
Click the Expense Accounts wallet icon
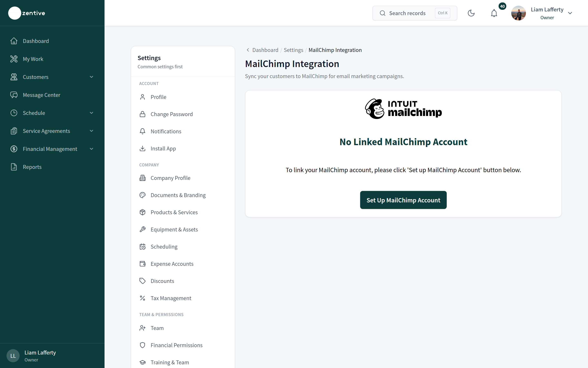click(143, 264)
